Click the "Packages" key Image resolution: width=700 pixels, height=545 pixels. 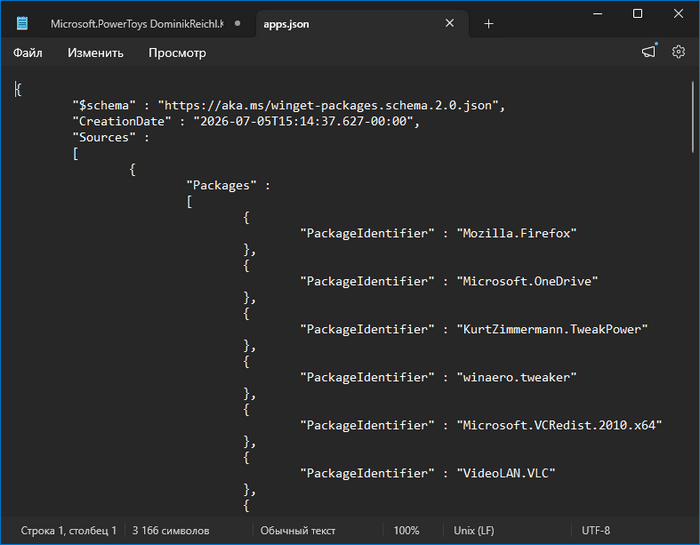(x=221, y=185)
